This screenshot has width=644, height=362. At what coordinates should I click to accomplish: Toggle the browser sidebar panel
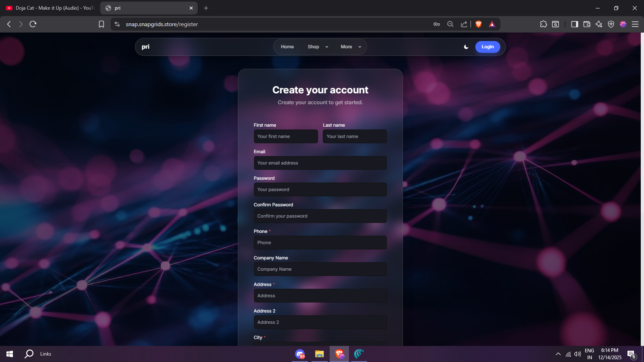point(574,24)
